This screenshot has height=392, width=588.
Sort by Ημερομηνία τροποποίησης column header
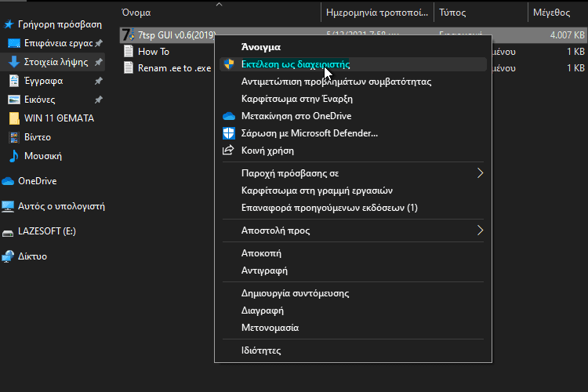(x=377, y=13)
